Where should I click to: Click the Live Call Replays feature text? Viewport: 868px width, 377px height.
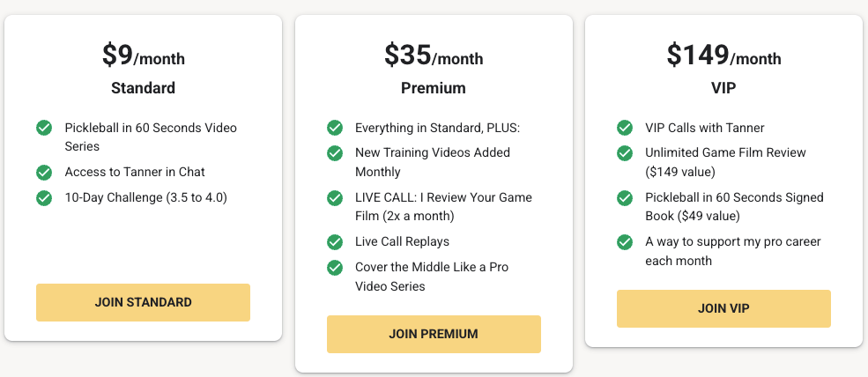[x=403, y=242]
